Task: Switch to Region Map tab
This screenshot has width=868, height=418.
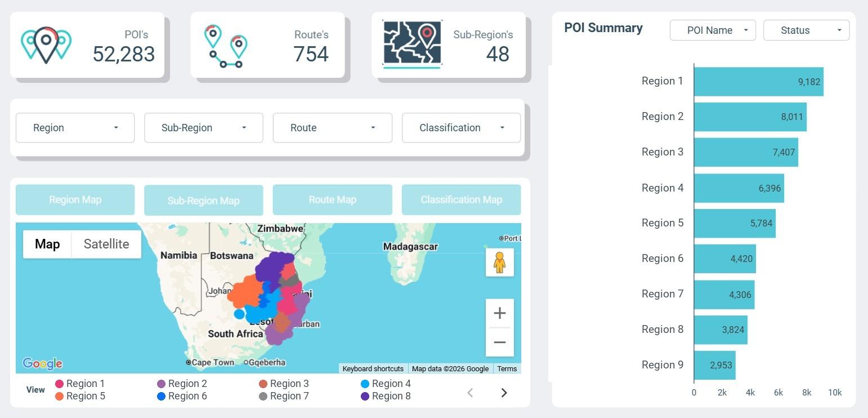Action: click(75, 199)
